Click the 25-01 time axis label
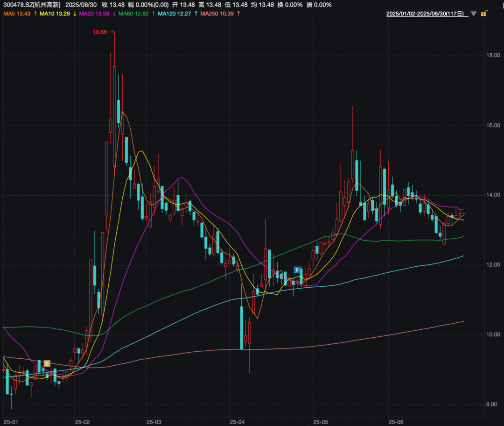 click(x=11, y=422)
